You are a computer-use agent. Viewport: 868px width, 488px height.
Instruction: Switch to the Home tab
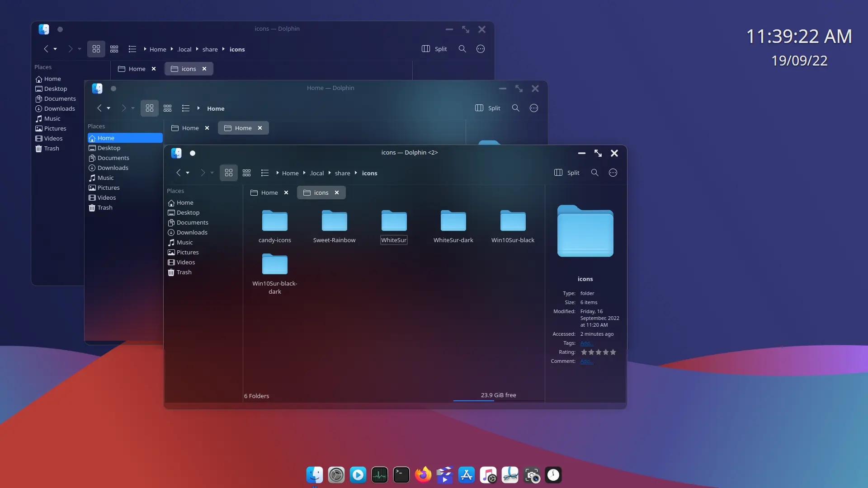click(269, 192)
